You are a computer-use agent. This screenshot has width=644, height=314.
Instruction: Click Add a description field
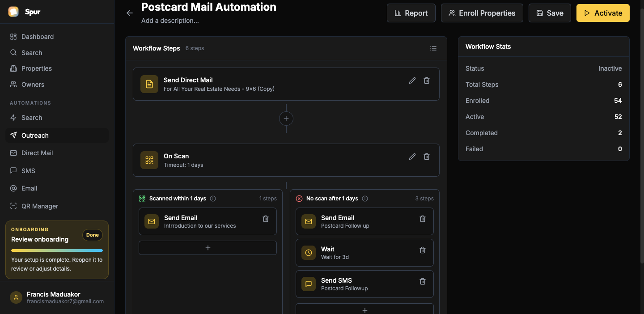[x=170, y=21]
